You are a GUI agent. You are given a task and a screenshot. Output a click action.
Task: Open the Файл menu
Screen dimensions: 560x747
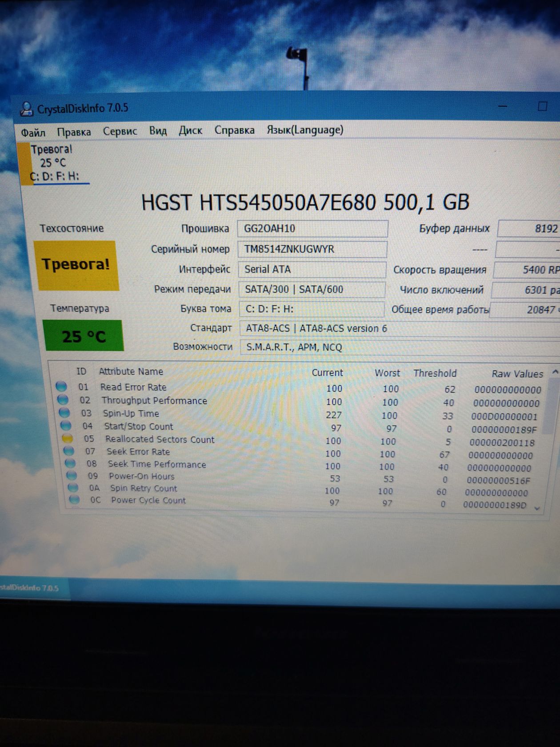tap(33, 133)
